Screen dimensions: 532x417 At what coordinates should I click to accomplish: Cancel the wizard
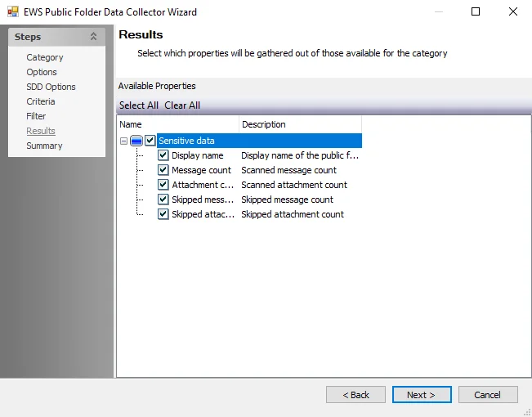click(488, 395)
